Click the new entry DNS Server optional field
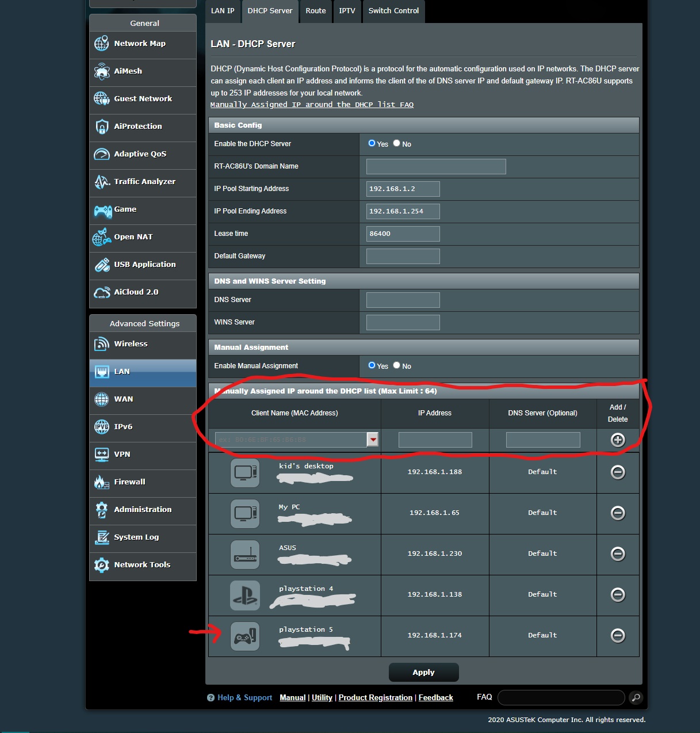This screenshot has width=700, height=733. pyautogui.click(x=543, y=440)
